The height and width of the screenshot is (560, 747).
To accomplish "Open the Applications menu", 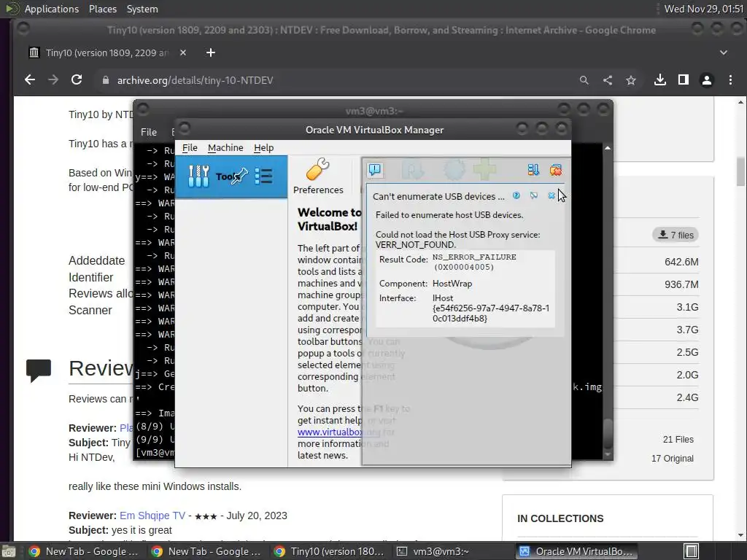I will (x=52, y=9).
